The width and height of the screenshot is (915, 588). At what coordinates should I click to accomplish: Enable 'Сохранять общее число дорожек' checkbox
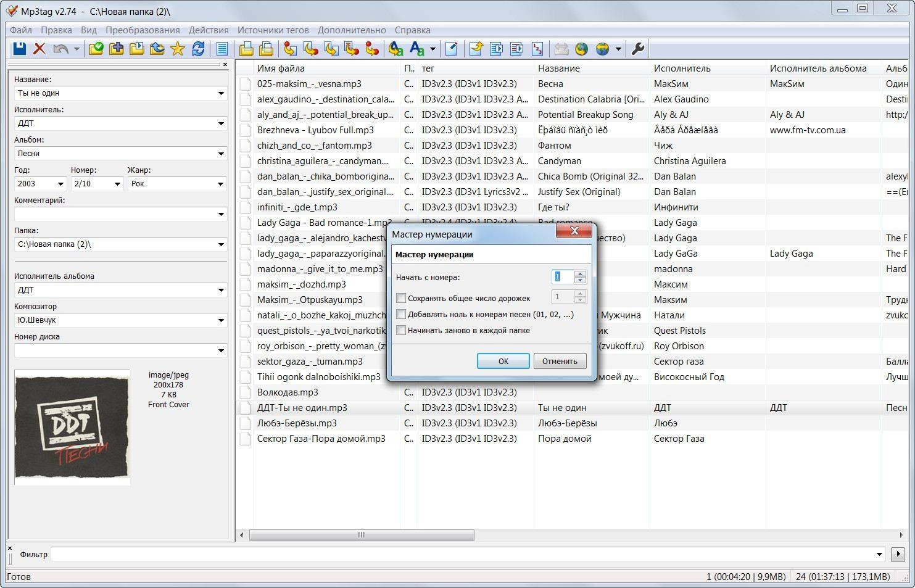(401, 298)
